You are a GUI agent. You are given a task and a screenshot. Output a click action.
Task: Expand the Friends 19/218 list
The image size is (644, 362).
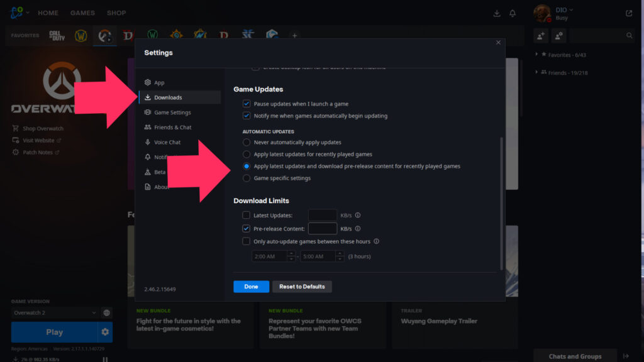536,72
